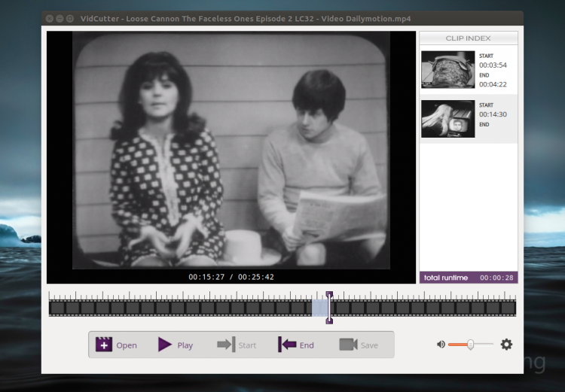Click the End marker arrow icon
This screenshot has width=565, height=392.
(287, 345)
